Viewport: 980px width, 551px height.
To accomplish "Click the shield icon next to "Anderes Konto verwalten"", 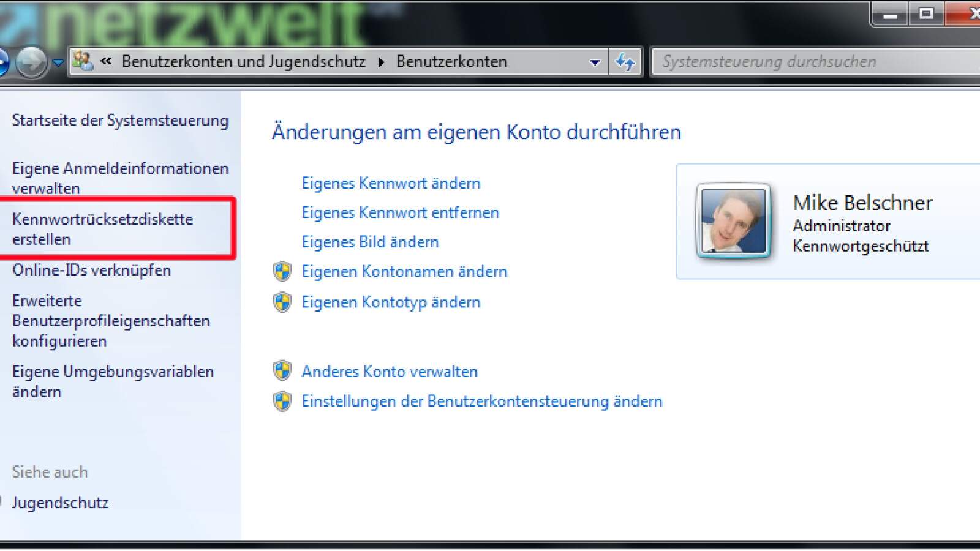I will [x=282, y=371].
